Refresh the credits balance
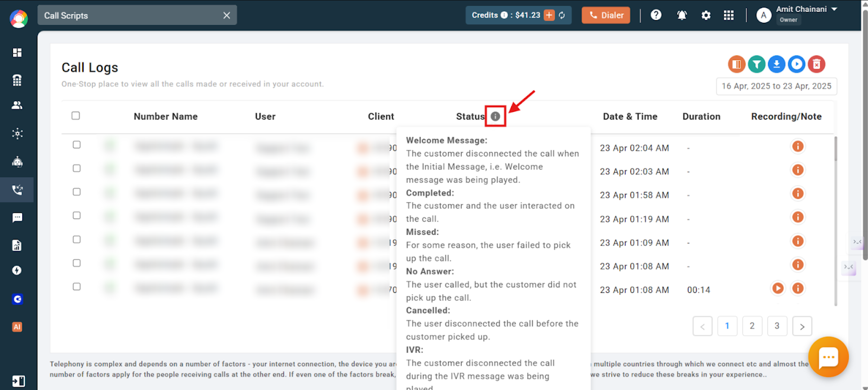 [x=562, y=15]
